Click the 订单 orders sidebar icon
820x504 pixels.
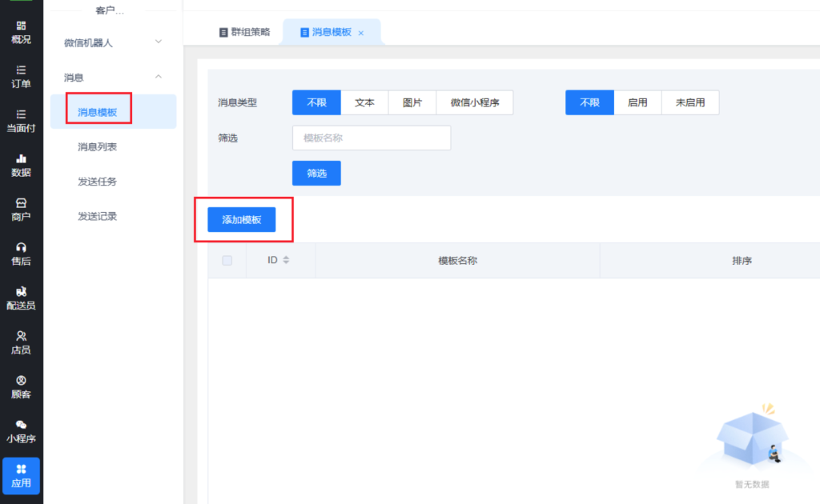tap(21, 76)
